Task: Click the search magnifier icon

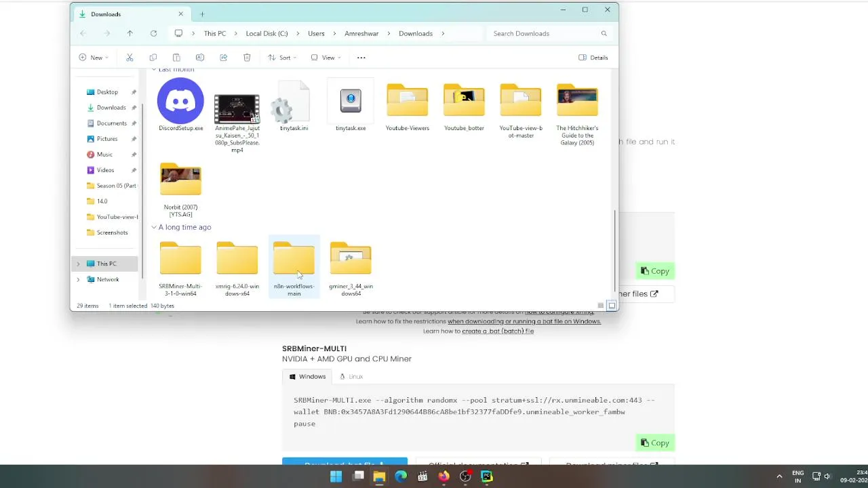Action: 604,33
